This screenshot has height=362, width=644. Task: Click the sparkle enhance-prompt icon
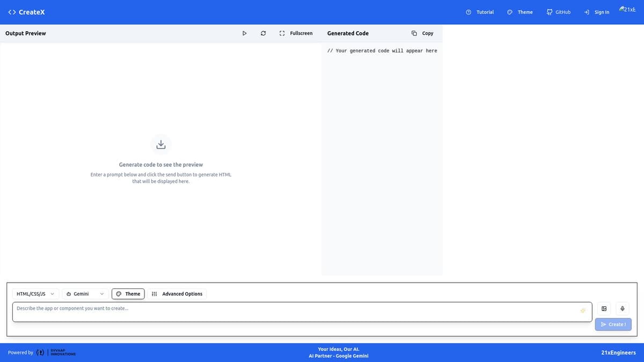[582, 312]
